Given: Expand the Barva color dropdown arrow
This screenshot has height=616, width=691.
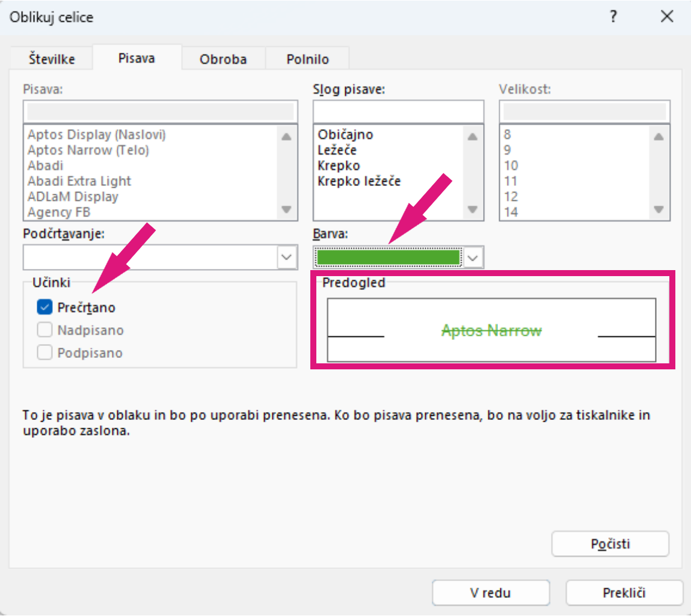Looking at the screenshot, I should pos(473,257).
